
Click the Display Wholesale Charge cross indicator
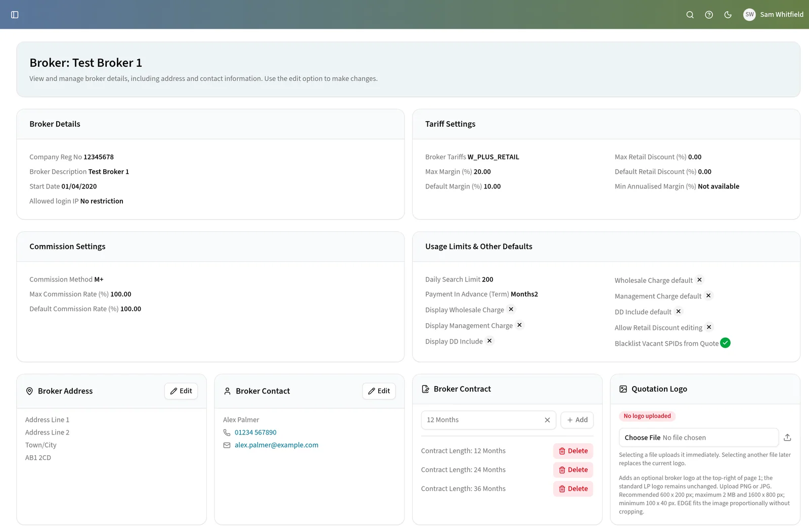tap(511, 309)
